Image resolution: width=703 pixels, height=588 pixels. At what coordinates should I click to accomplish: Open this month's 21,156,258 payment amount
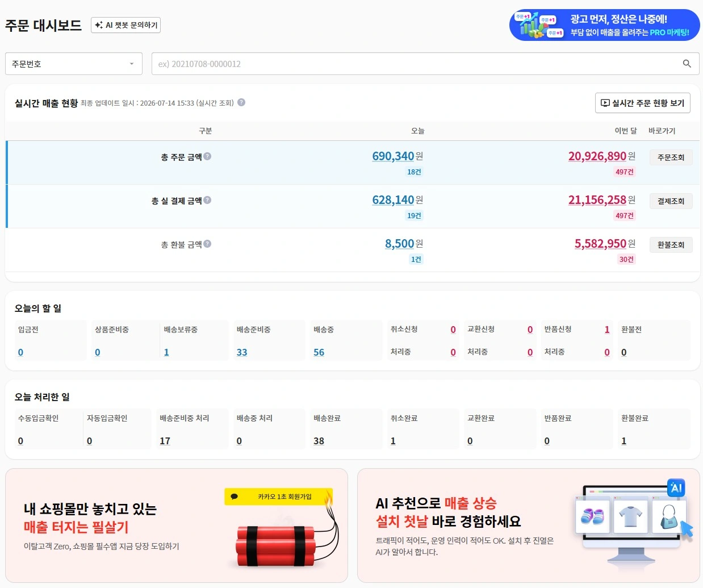point(597,200)
